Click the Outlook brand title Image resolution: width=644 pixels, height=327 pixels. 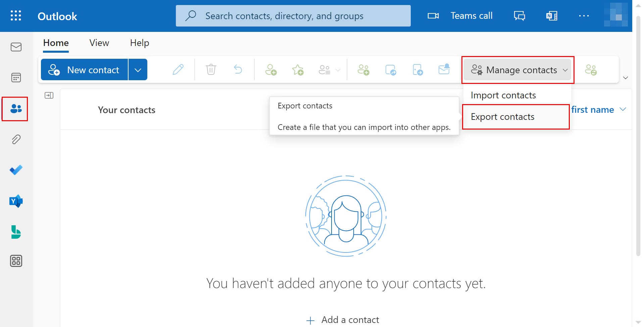(57, 16)
